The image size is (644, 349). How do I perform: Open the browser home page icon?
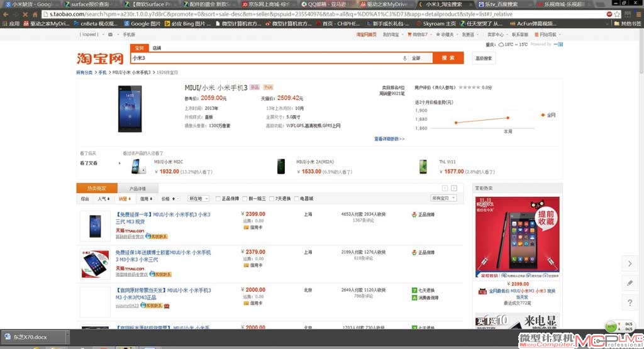(x=35, y=14)
